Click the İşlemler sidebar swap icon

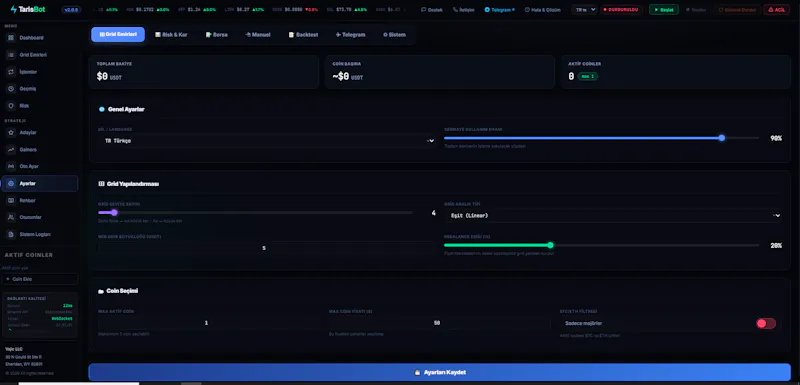(11, 72)
